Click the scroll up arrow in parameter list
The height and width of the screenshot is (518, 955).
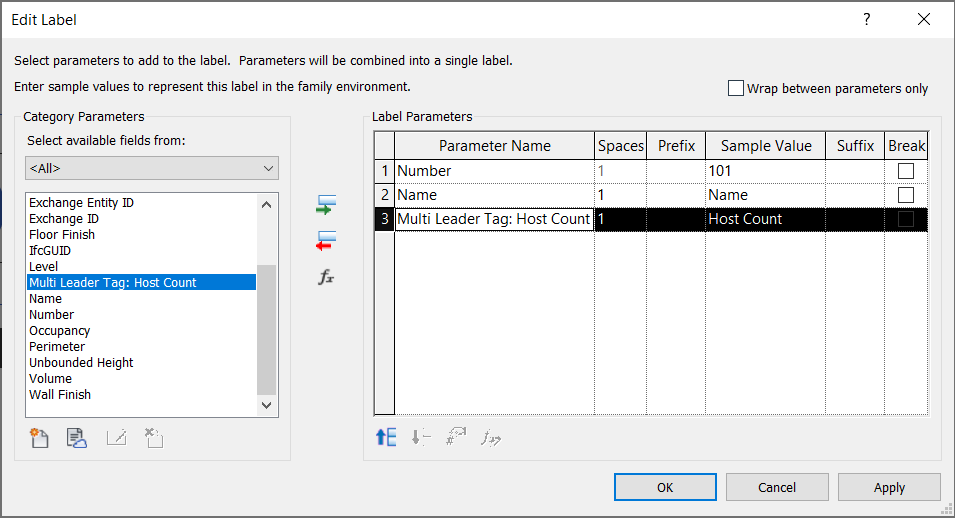tap(267, 204)
